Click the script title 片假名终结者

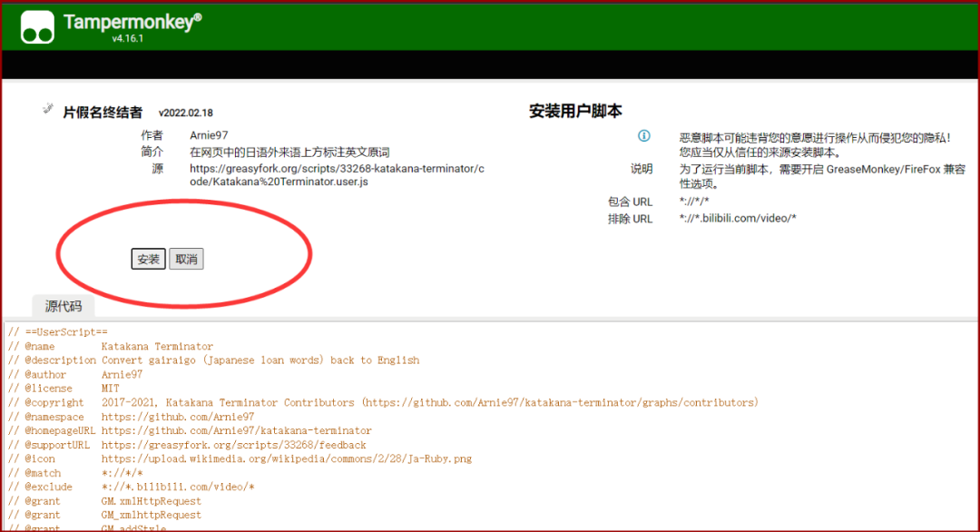pos(103,113)
